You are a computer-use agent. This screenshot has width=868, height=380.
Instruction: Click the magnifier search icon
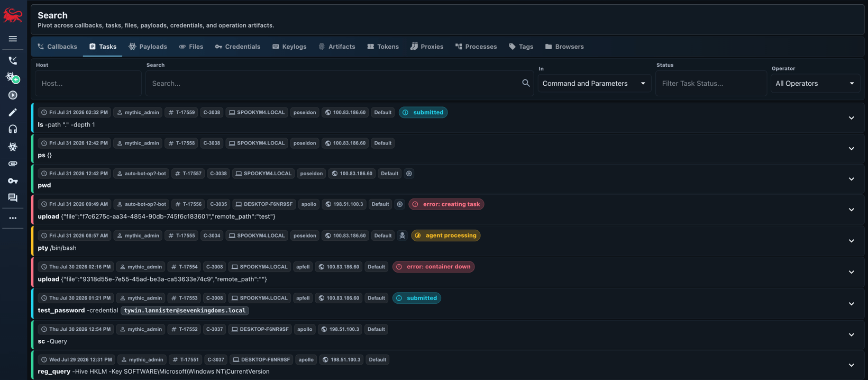click(x=526, y=83)
